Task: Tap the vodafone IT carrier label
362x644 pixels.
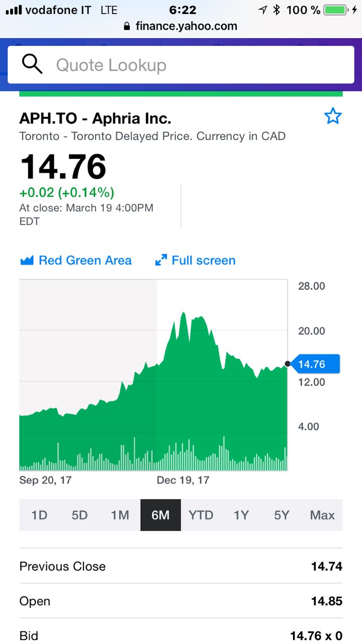Action: point(58,10)
